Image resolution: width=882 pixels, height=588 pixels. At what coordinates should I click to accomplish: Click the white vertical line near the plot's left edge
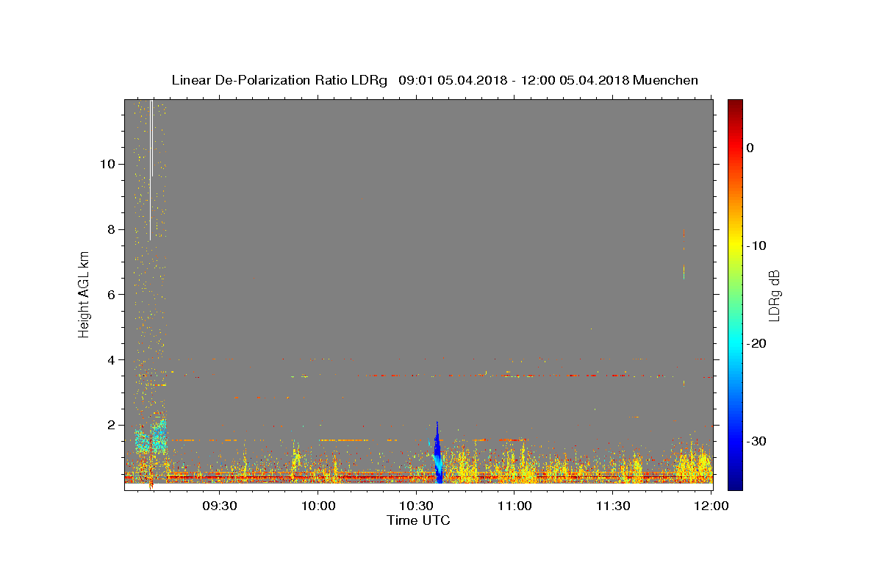[151, 169]
